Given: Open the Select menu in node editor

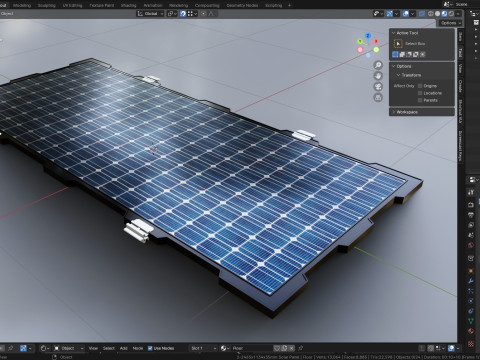Looking at the screenshot, I should click(x=109, y=348).
